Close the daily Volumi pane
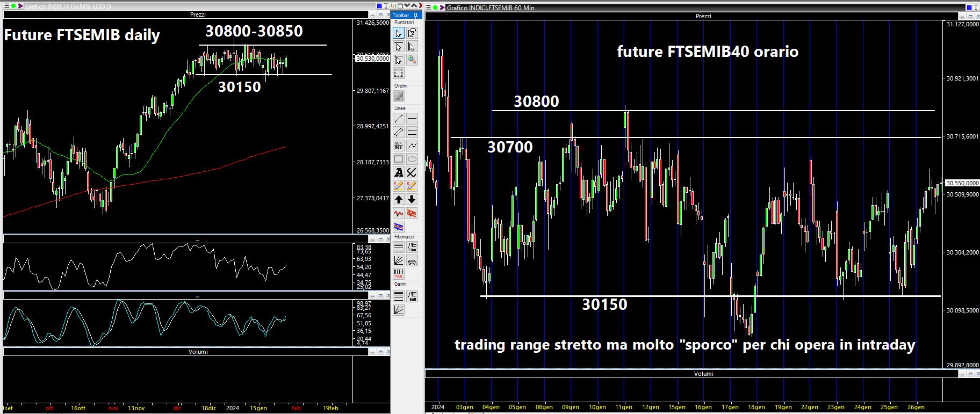This screenshot has height=414, width=980. point(388,352)
